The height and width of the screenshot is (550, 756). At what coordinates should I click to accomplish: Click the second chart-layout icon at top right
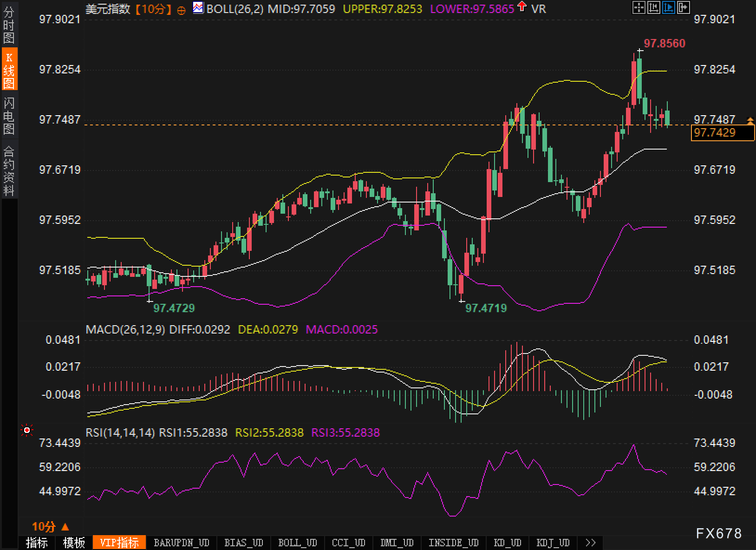[654, 7]
